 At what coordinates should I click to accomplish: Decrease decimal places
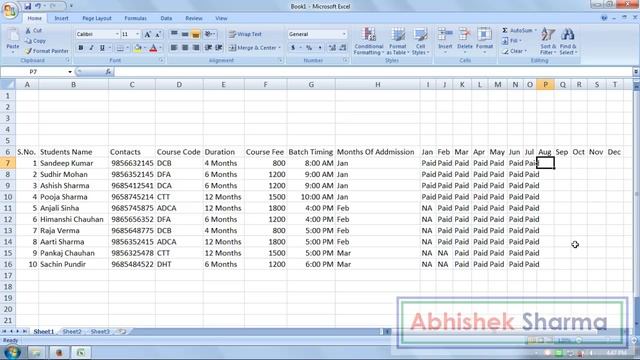click(343, 48)
